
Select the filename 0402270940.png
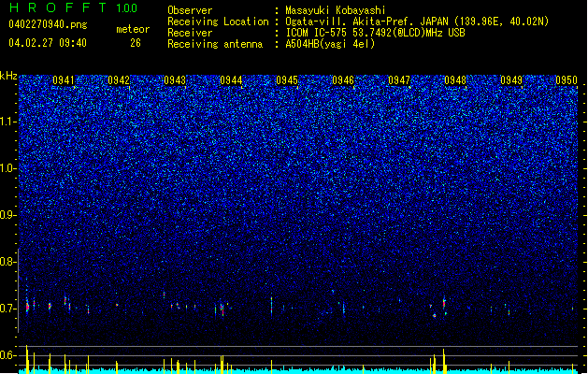coord(48,24)
